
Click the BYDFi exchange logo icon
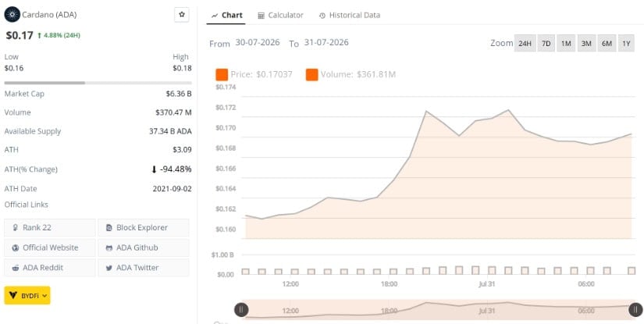(x=12, y=295)
